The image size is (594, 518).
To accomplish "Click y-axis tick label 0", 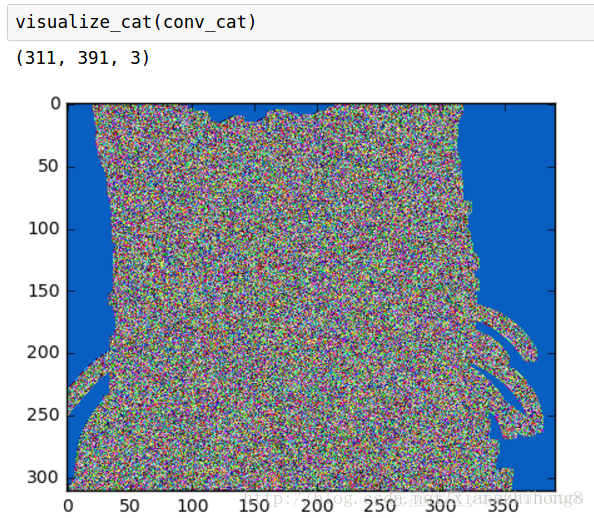I will tap(56, 103).
